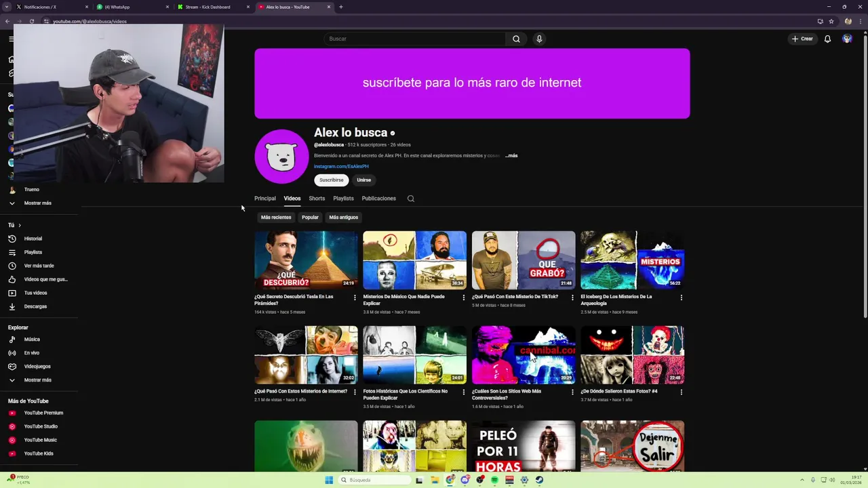Show hidden system tray icons chevron
Viewport: 868px width, 488px height.
[x=802, y=480]
